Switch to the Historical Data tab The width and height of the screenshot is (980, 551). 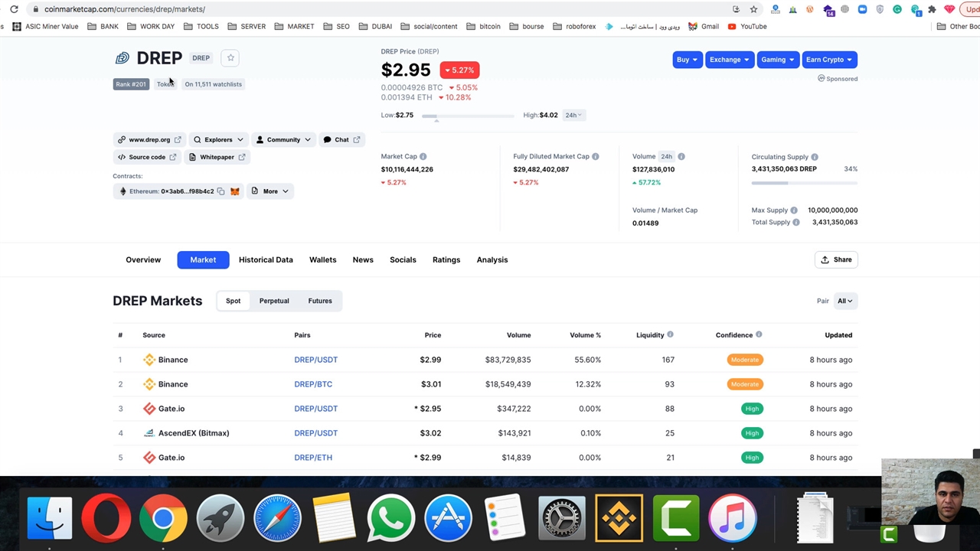(266, 260)
